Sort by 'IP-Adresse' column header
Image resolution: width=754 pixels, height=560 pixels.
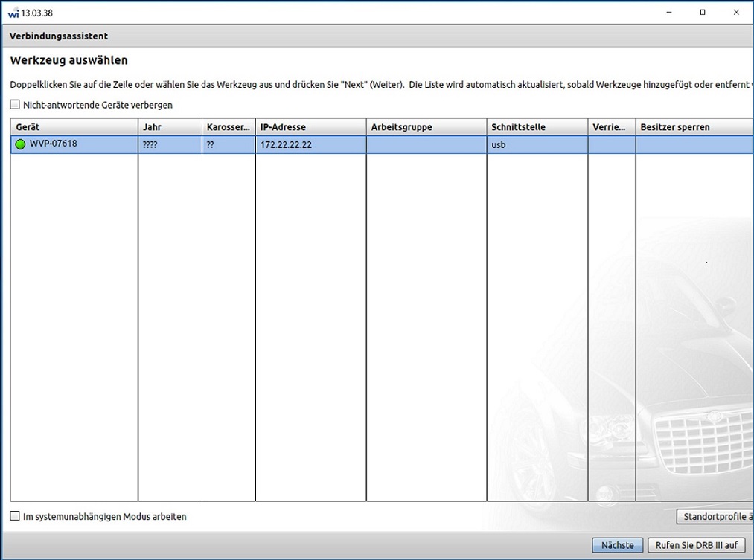[x=310, y=127]
